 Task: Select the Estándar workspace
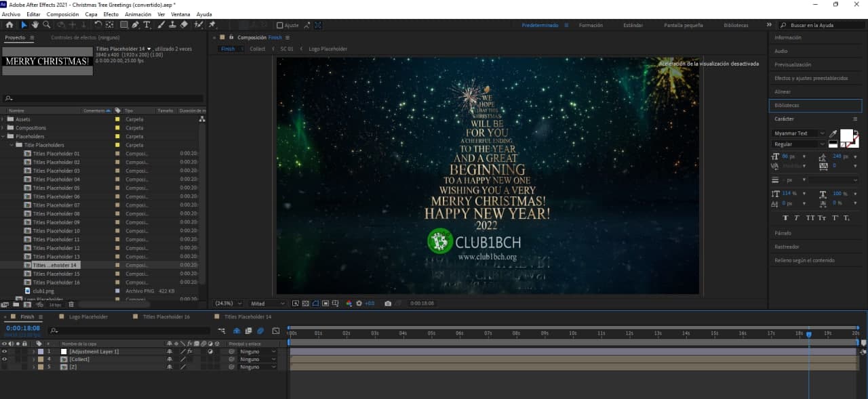pyautogui.click(x=633, y=25)
